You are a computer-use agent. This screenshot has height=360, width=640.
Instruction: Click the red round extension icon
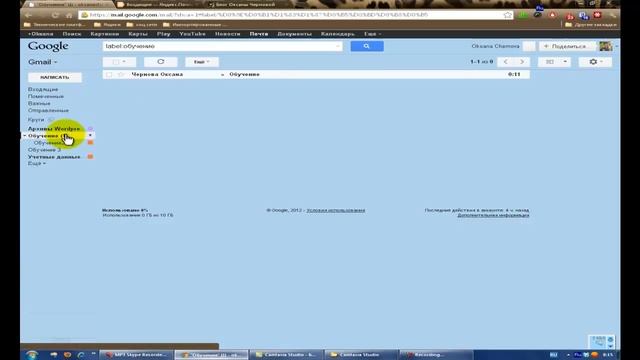click(x=553, y=15)
